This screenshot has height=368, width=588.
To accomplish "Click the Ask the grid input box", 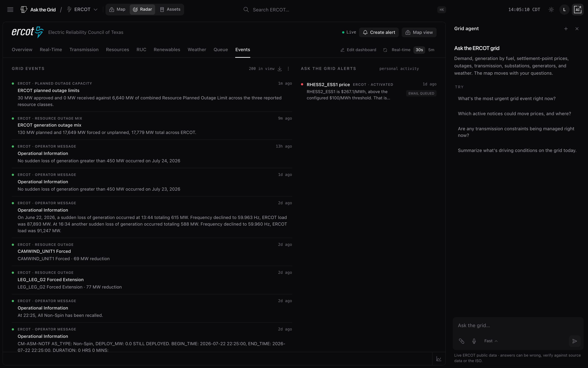I will (x=518, y=326).
